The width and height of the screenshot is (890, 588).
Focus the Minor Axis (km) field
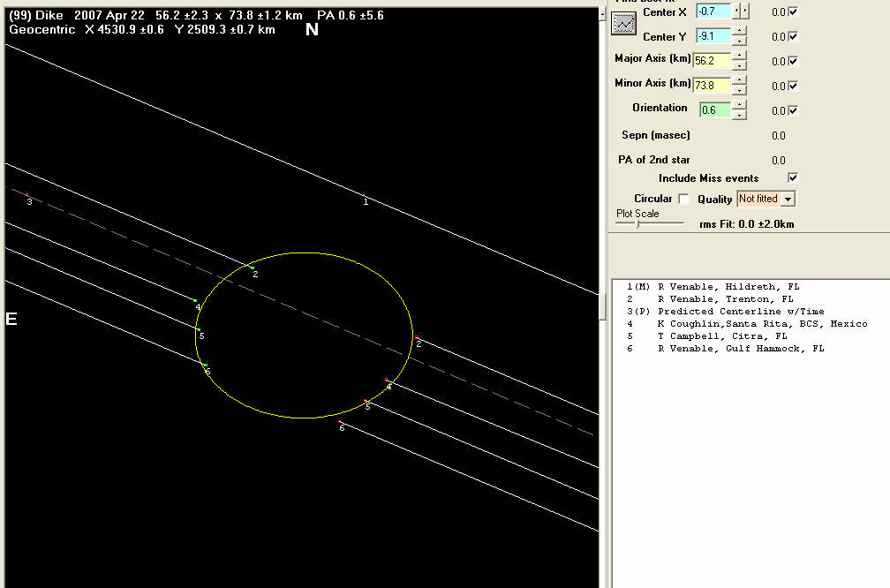point(712,86)
